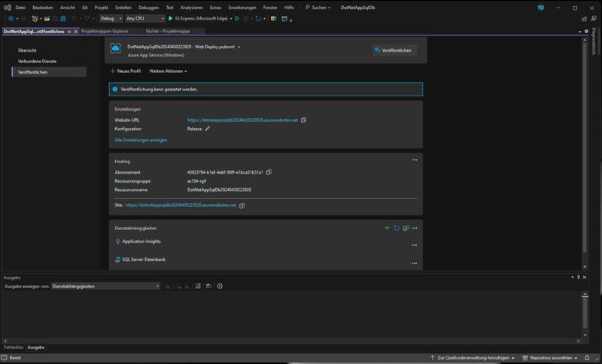602x364 pixels.
Task: Switch to the Fehlerliste tab
Action: pyautogui.click(x=14, y=347)
